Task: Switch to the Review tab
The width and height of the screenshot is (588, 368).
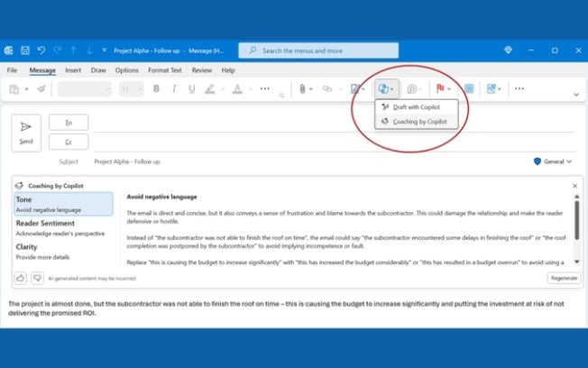Action: [x=202, y=70]
